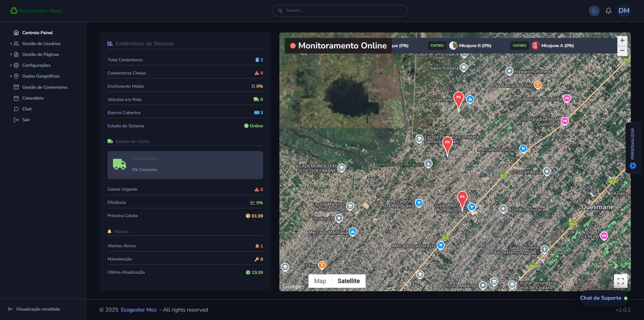
Task: Click Alertas Ativos bell icon
Action: 257,246
